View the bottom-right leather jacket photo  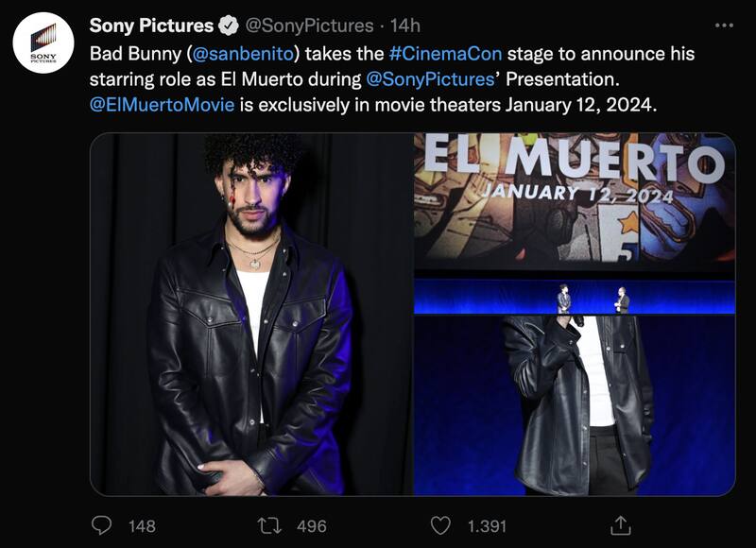point(574,405)
